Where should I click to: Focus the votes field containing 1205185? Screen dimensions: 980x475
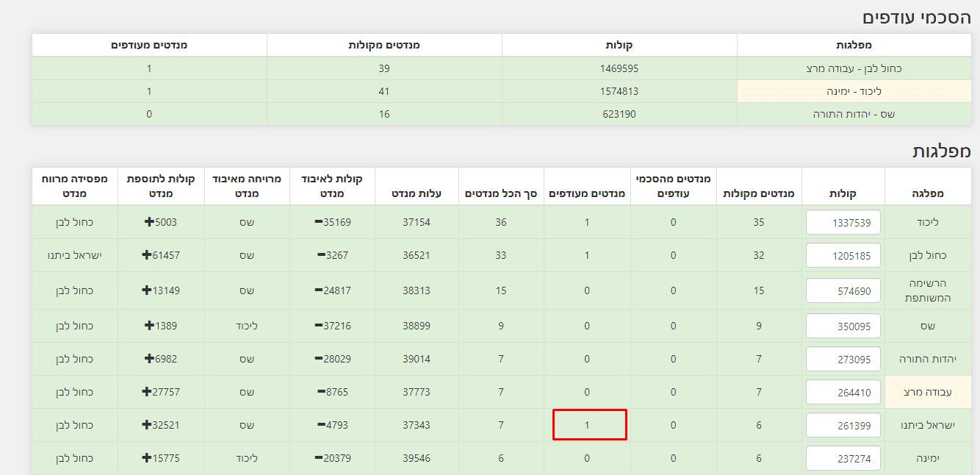(843, 255)
